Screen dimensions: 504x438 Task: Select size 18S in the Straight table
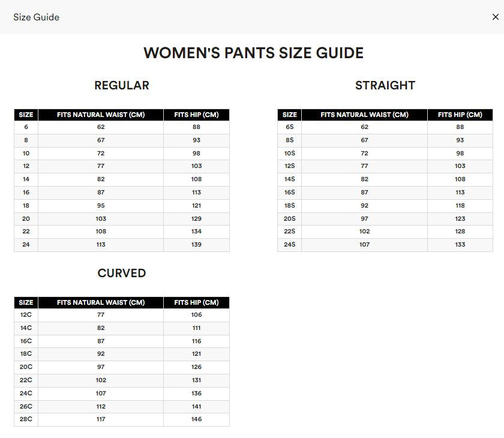click(289, 206)
